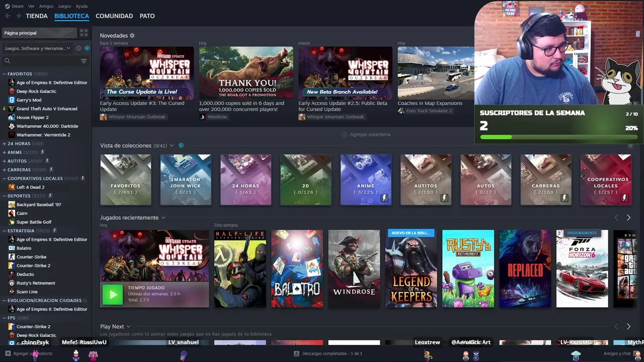
Task: Click Agregar estantería link
Action: pos(370,134)
